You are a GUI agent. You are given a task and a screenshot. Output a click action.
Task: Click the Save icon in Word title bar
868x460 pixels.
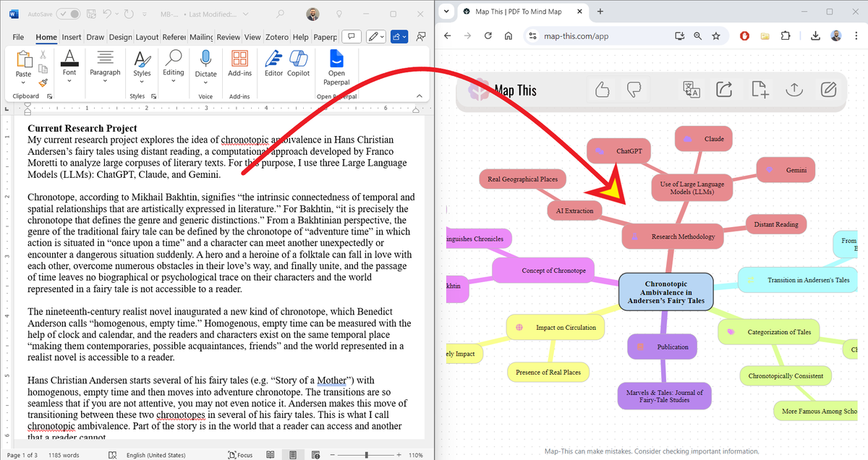pos(92,14)
